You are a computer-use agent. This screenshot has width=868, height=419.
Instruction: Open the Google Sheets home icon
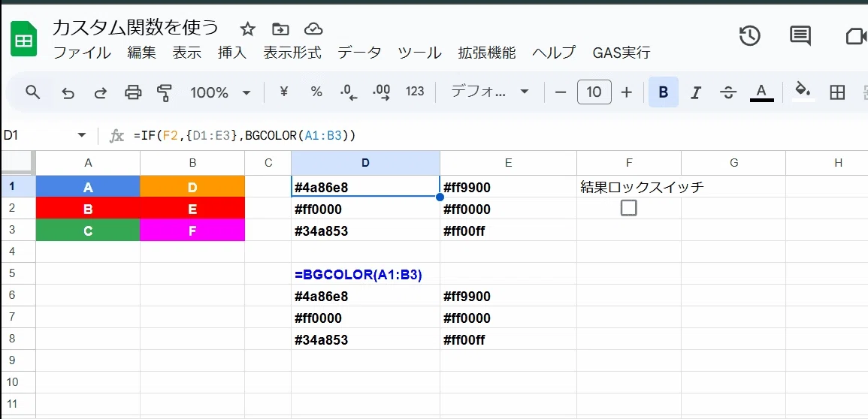[24, 40]
